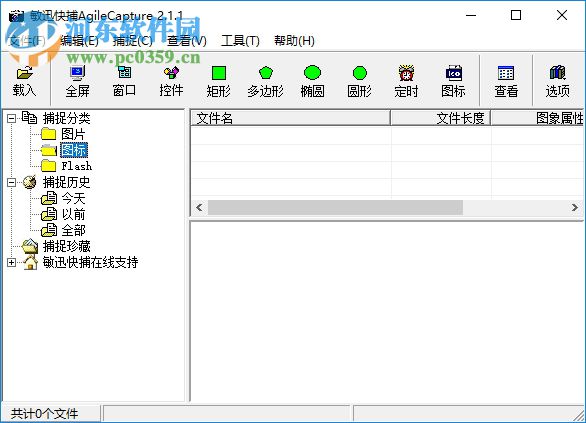Select the 图片 folder in the tree
Image resolution: width=586 pixels, height=423 pixels.
pyautogui.click(x=73, y=134)
